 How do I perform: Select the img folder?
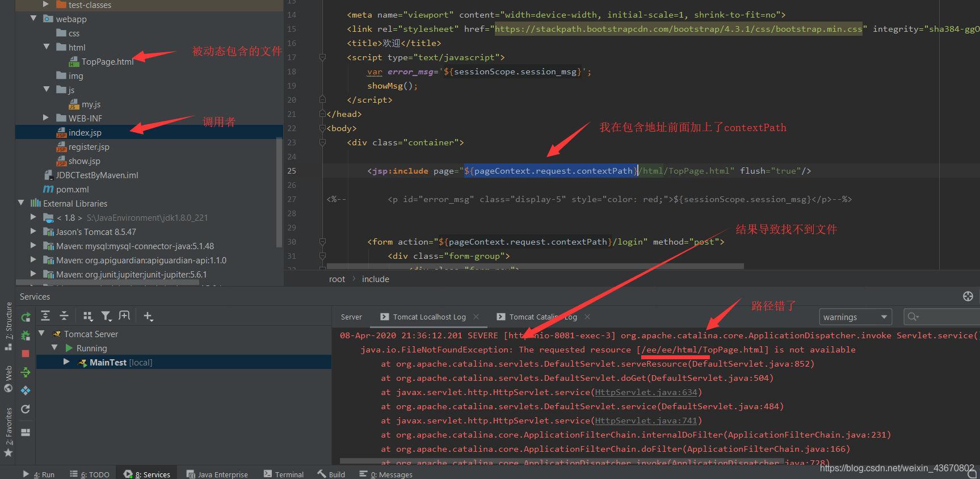coord(75,76)
